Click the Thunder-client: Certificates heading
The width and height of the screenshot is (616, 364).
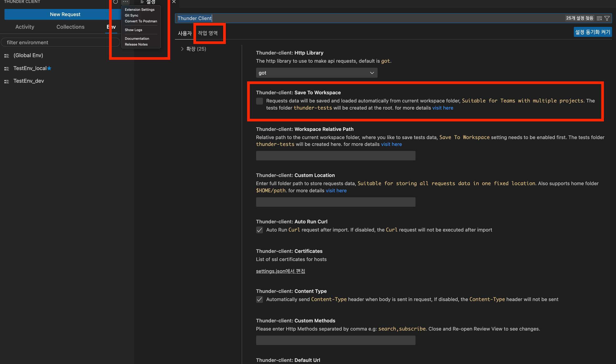pyautogui.click(x=289, y=251)
